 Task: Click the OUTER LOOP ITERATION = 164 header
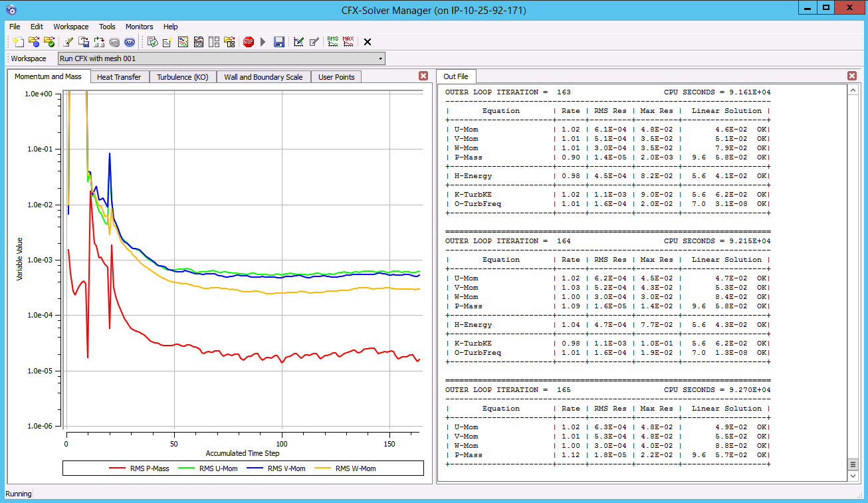tap(508, 241)
